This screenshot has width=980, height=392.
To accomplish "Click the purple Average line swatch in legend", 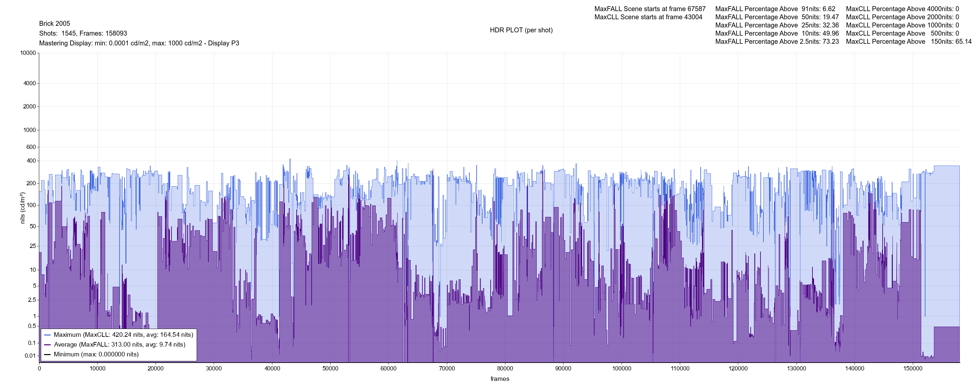I will (48, 345).
